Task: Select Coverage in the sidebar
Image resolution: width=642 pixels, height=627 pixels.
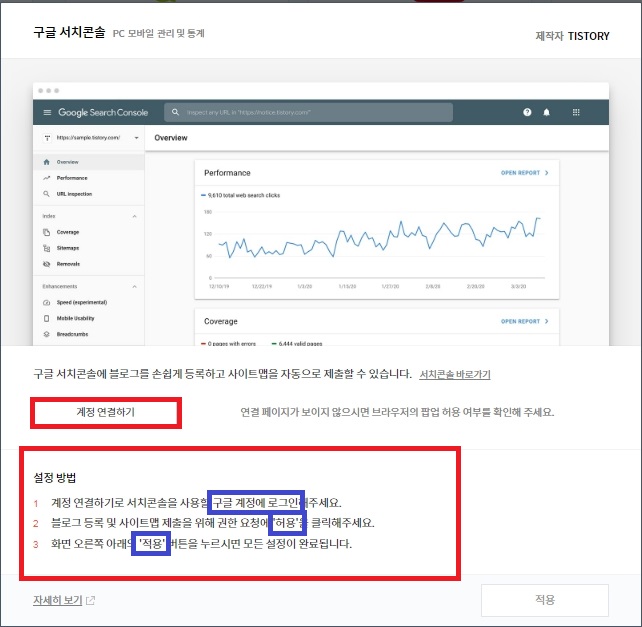Action: 88,232
